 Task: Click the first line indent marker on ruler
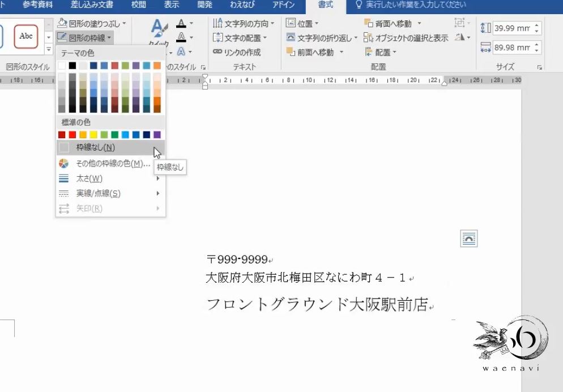point(205,77)
